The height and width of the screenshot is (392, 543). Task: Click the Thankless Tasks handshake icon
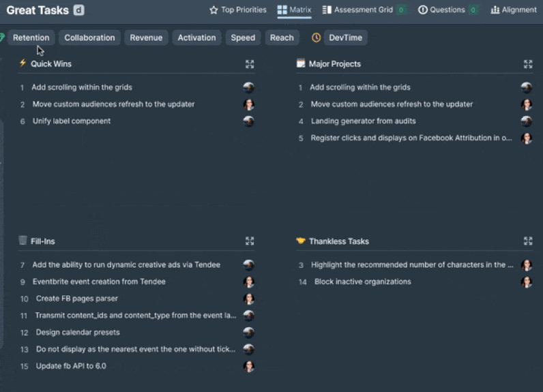tap(301, 241)
